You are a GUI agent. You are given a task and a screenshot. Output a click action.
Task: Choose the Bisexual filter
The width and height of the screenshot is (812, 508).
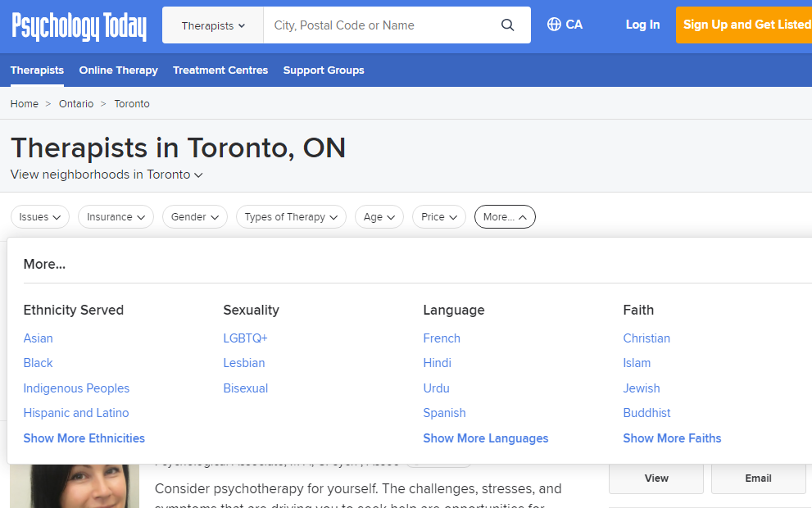pyautogui.click(x=246, y=388)
